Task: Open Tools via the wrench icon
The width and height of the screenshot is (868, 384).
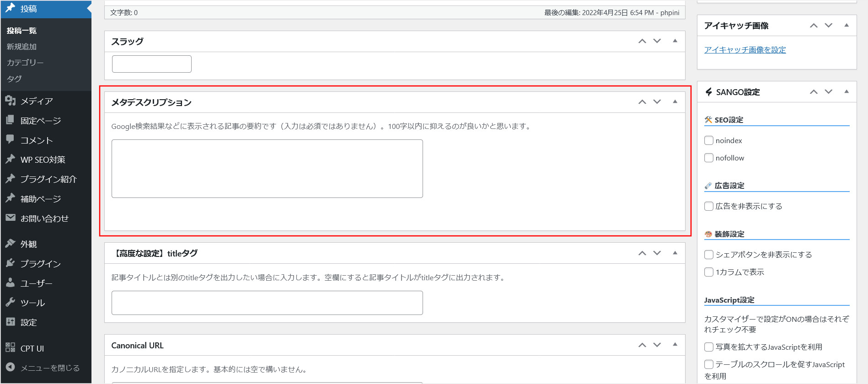Action: (x=11, y=302)
